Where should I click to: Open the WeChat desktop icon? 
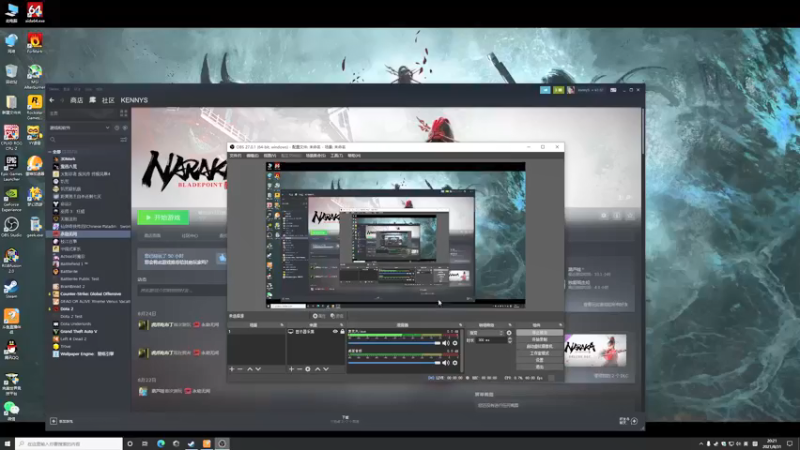pos(11,411)
